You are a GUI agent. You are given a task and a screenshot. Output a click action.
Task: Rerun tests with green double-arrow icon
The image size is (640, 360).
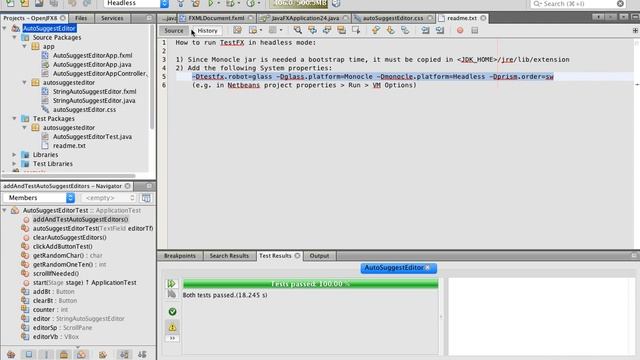click(x=171, y=283)
